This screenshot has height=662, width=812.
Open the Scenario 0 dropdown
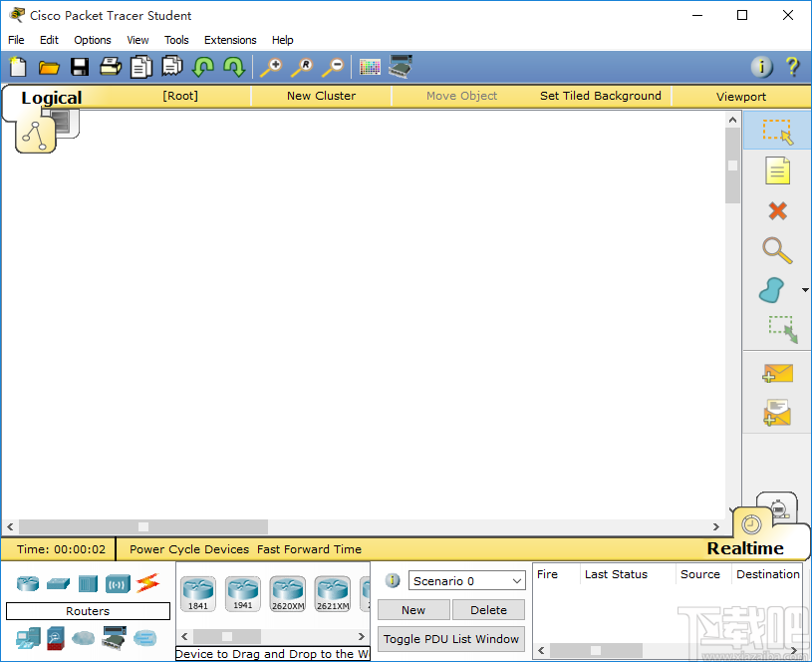[466, 581]
